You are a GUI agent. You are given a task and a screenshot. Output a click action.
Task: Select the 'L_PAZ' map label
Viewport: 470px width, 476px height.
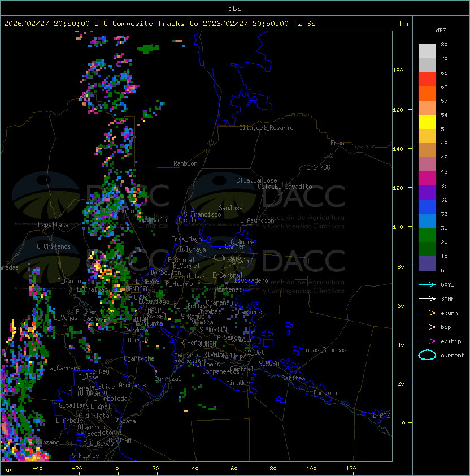coord(381,416)
